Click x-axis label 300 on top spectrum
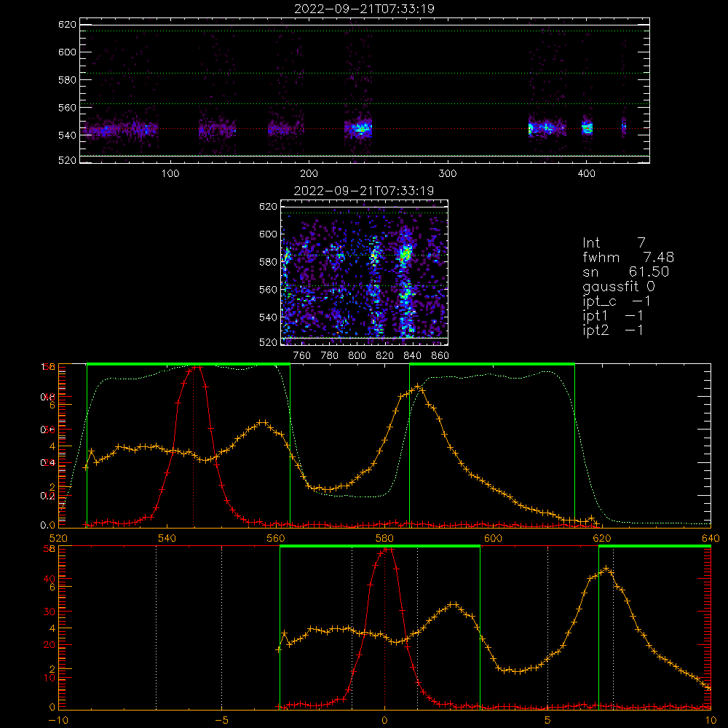Image resolution: width=728 pixels, height=728 pixels. 448,174
